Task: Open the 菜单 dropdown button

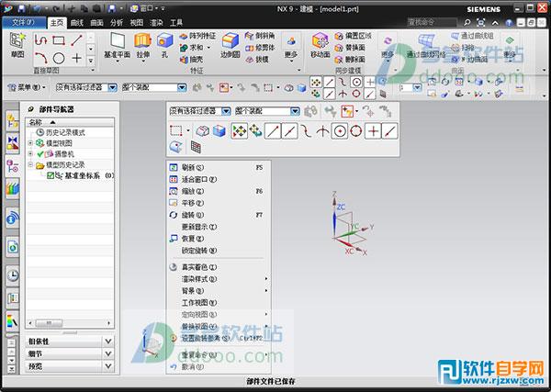Action: tap(27, 87)
